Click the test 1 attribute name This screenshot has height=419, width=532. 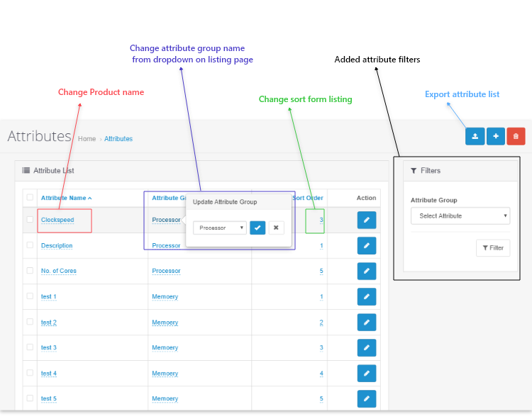48,296
